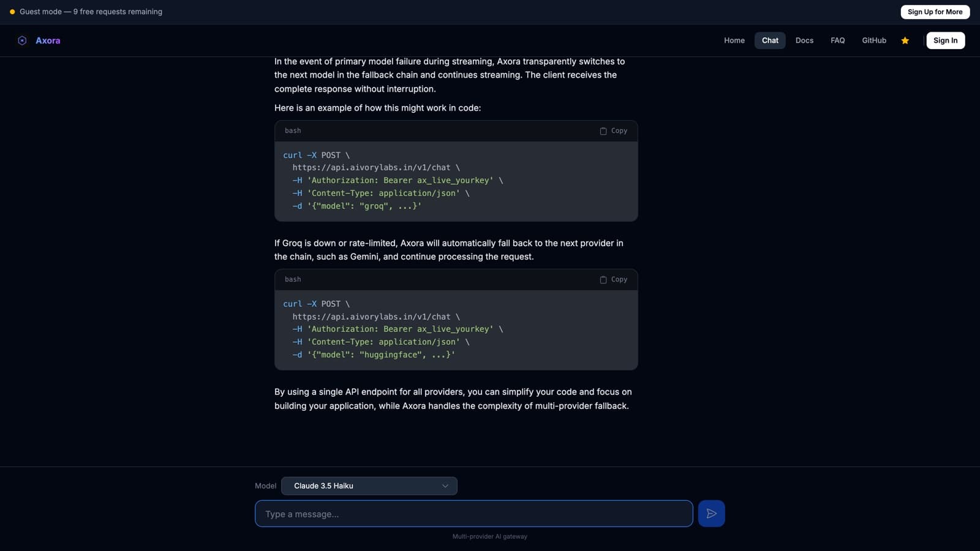The image size is (980, 551).
Task: Click the first block's Authorization Bearer line
Action: (x=398, y=181)
